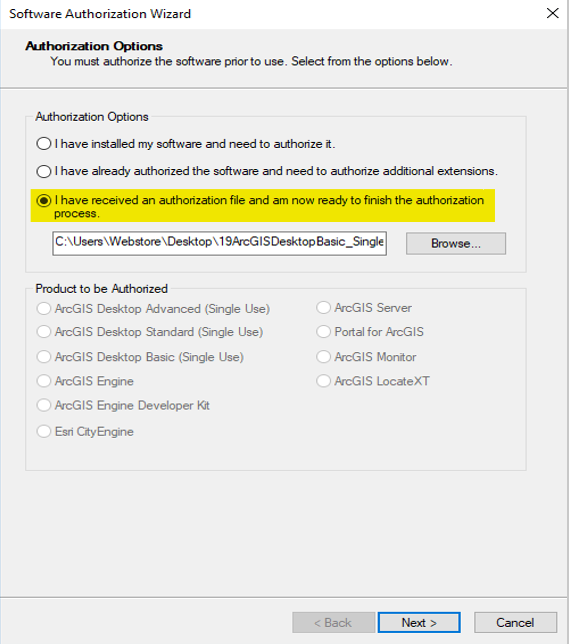The image size is (569, 644).
Task: Select 'received an authorization file' radio button
Action: pyautogui.click(x=44, y=200)
